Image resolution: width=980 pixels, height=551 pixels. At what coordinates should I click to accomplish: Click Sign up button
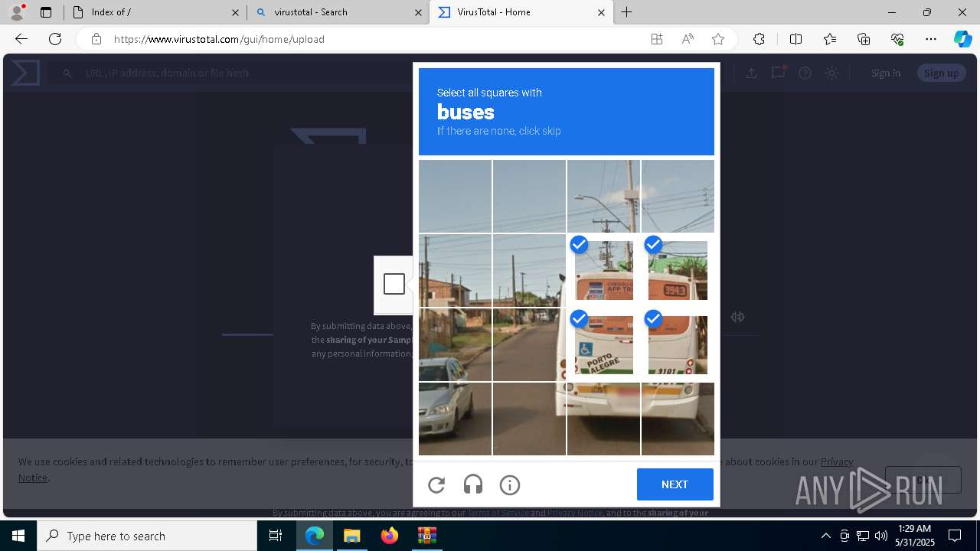click(x=941, y=73)
